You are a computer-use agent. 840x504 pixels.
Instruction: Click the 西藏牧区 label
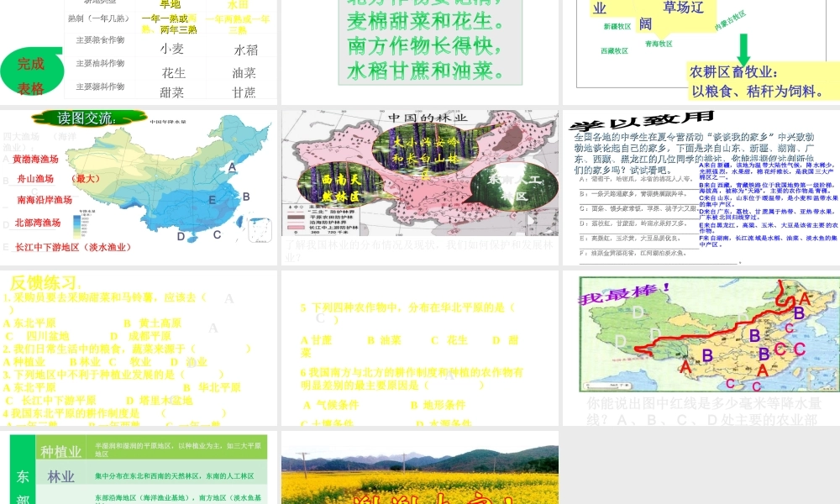(x=615, y=51)
